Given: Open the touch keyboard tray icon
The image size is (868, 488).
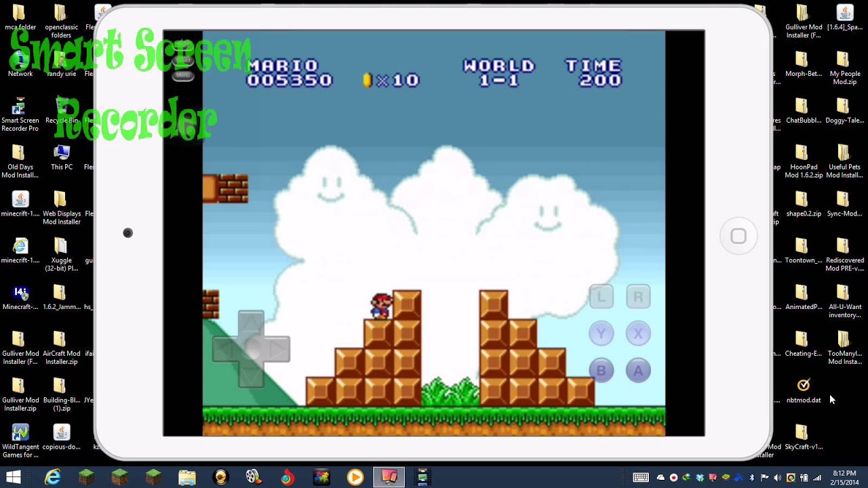Looking at the screenshot, I should 641,478.
